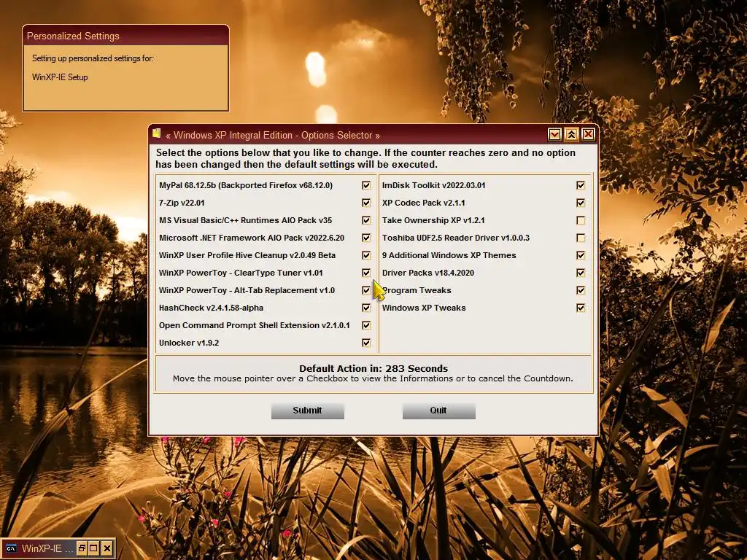
Task: Click the Personalized Settings window title
Action: (x=73, y=36)
